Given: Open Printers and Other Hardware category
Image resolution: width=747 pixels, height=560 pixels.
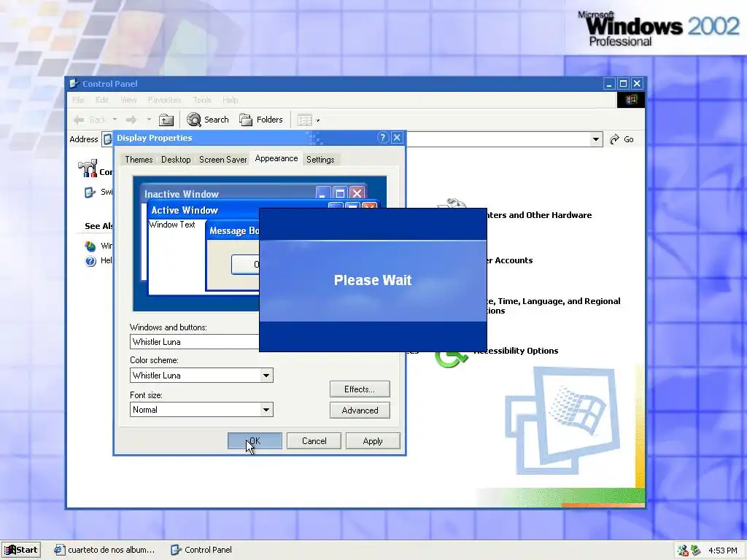Looking at the screenshot, I should 539,215.
